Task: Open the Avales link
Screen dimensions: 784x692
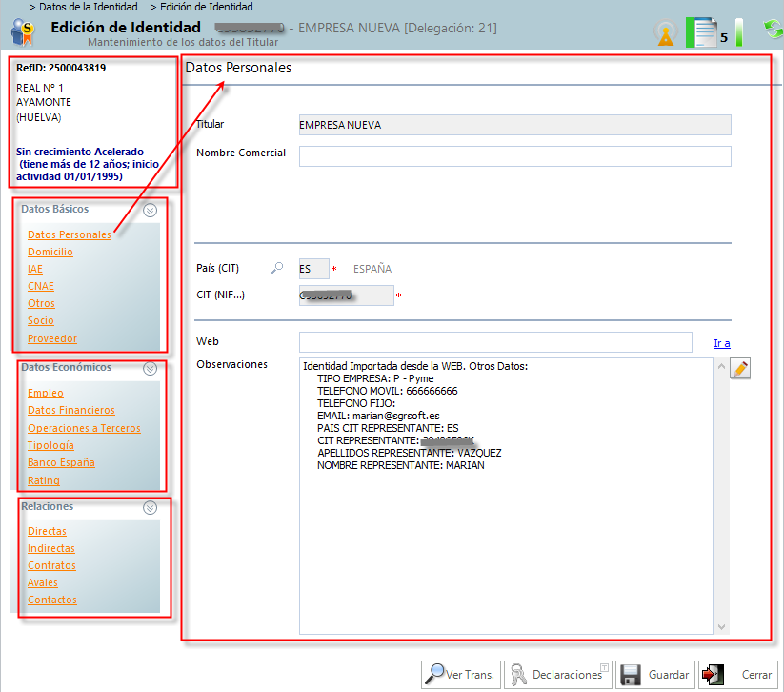Action: point(43,583)
